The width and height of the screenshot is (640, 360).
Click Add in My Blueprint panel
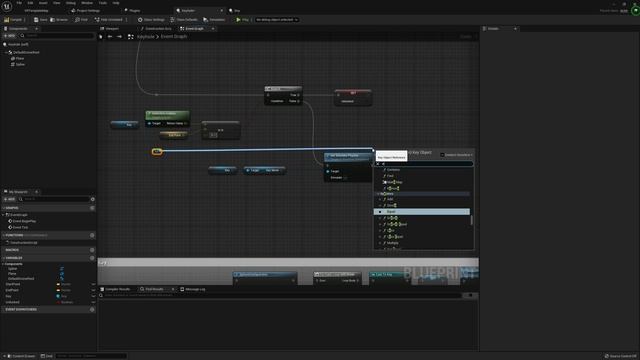click(x=9, y=199)
